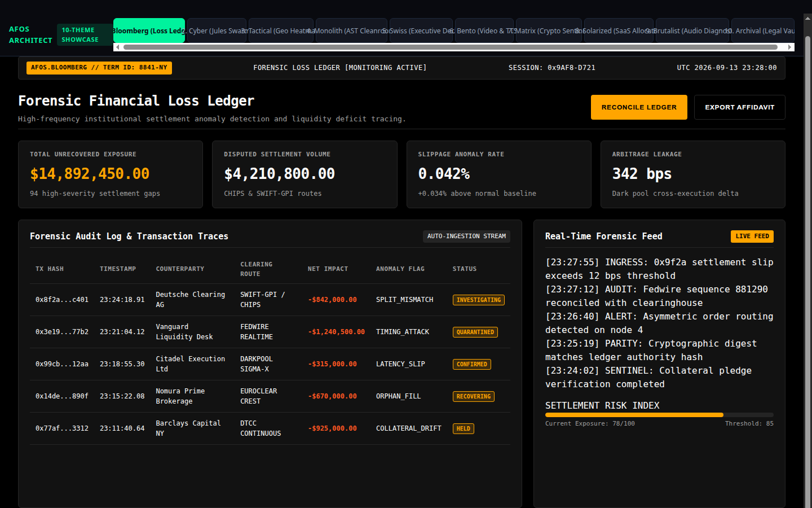Click the $4,210,800.00 disputed settlement volume
This screenshot has width=812, height=508.
280,174
